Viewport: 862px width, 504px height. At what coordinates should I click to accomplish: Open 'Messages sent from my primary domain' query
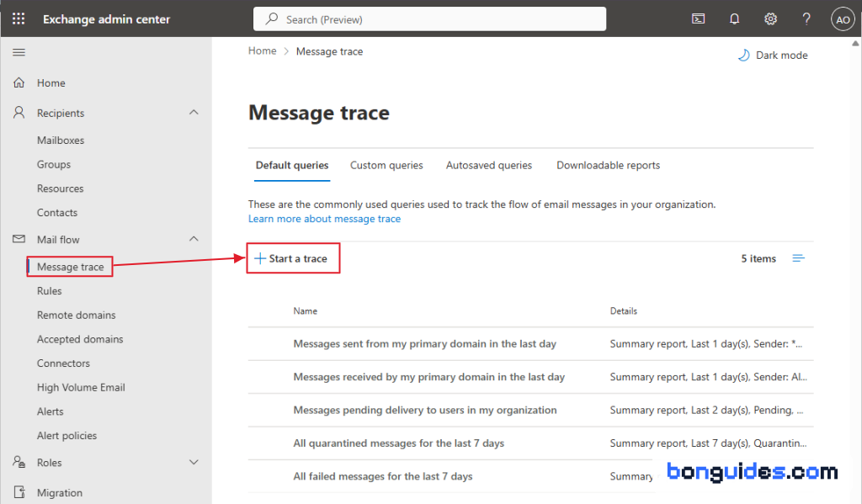425,344
